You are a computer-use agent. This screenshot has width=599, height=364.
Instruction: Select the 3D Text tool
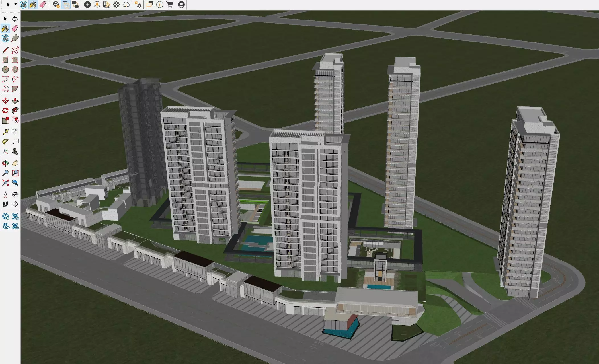coord(15,151)
